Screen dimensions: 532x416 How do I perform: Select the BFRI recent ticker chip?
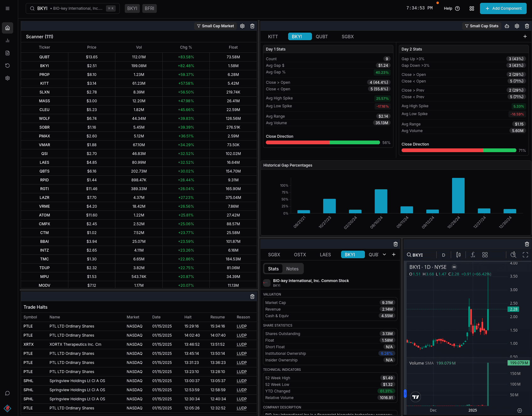[150, 8]
